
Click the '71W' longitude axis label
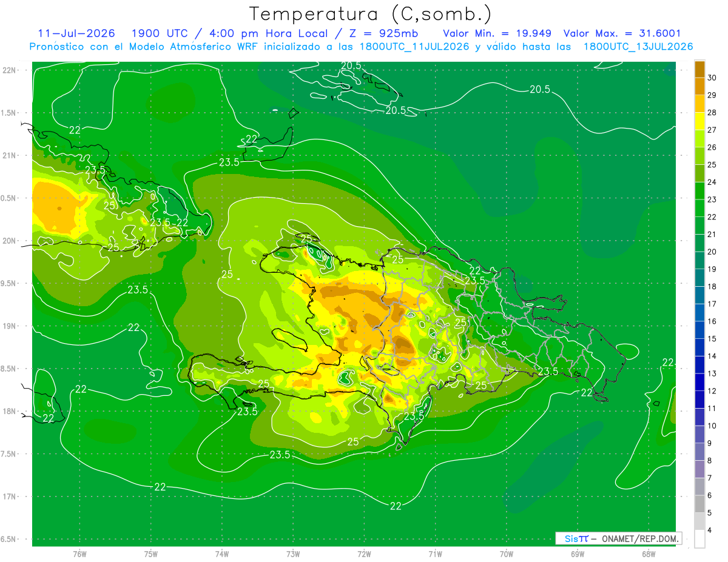[x=435, y=554]
